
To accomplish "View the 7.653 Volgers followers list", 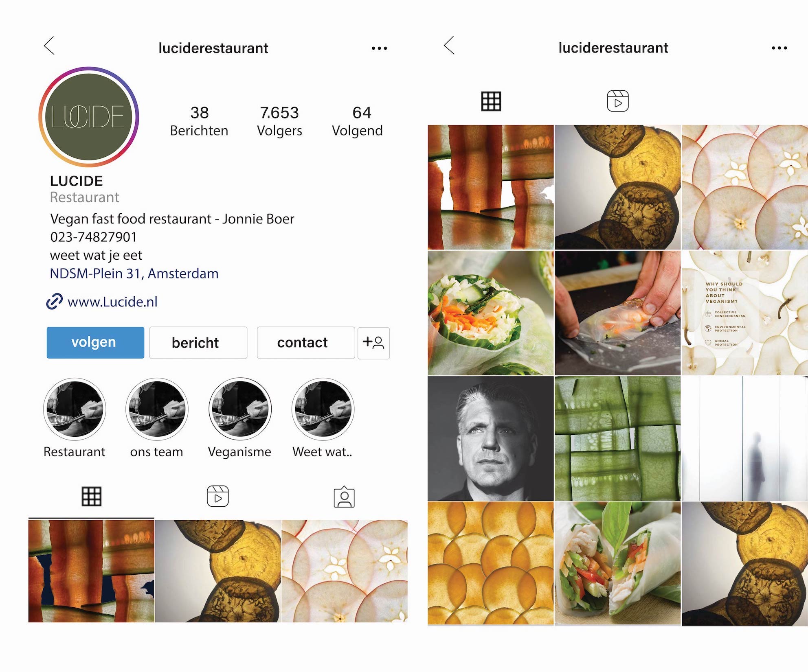I will click(x=279, y=121).
